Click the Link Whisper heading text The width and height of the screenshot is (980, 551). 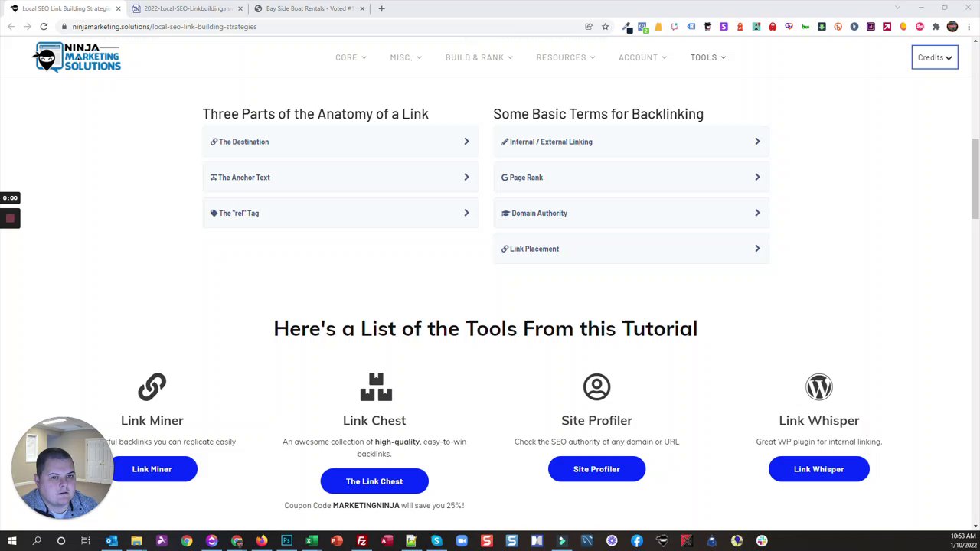pyautogui.click(x=818, y=421)
